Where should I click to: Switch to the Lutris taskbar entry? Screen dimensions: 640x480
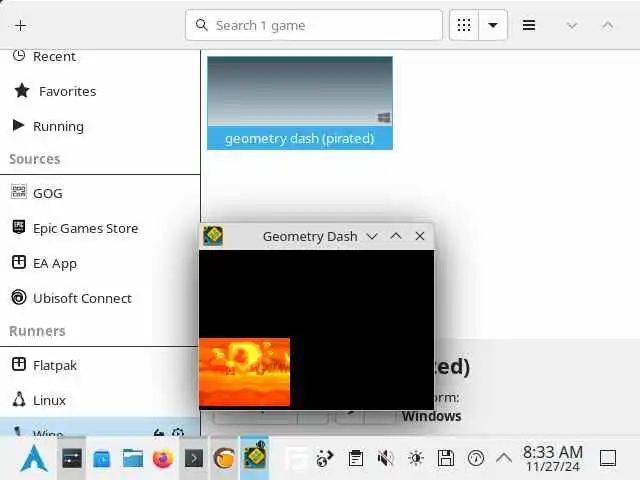224,458
